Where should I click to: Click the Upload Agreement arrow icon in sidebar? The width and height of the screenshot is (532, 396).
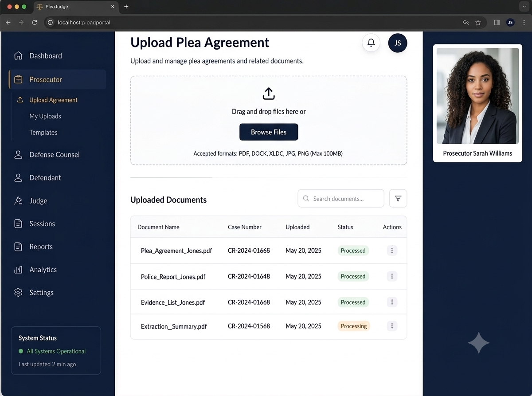(20, 100)
